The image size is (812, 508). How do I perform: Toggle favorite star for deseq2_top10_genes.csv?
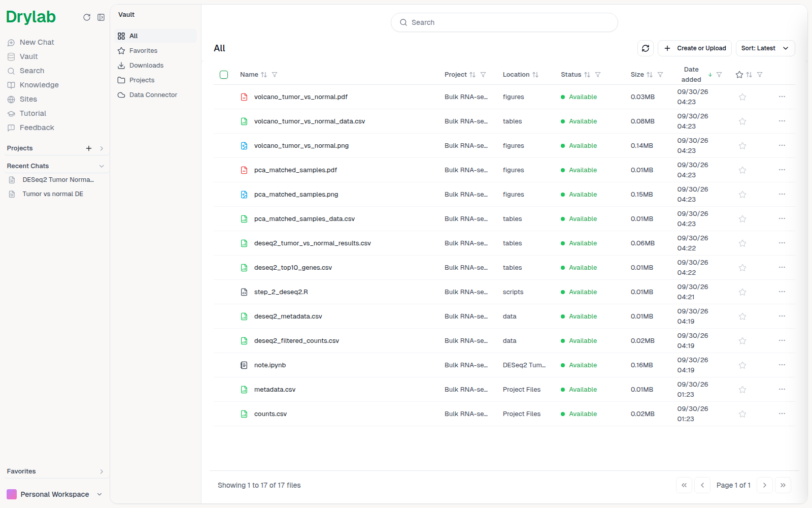click(742, 268)
